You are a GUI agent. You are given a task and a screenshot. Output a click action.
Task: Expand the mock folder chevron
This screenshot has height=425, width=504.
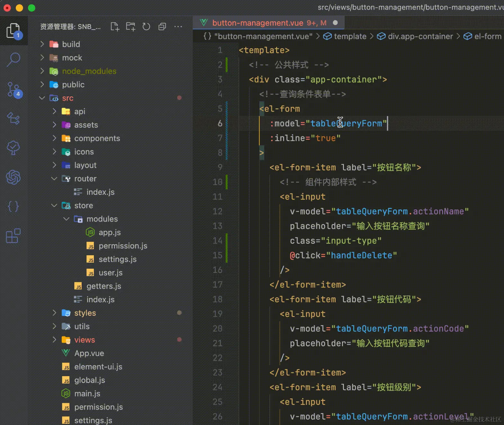42,58
